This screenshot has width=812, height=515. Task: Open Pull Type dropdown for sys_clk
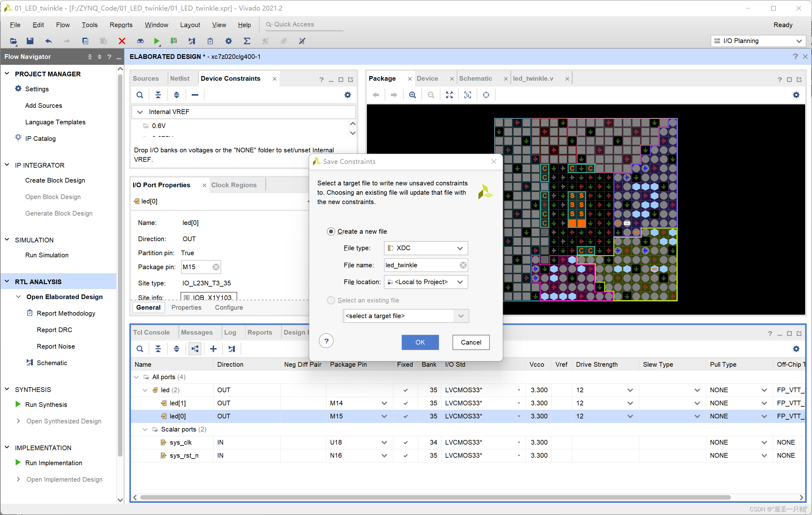764,442
